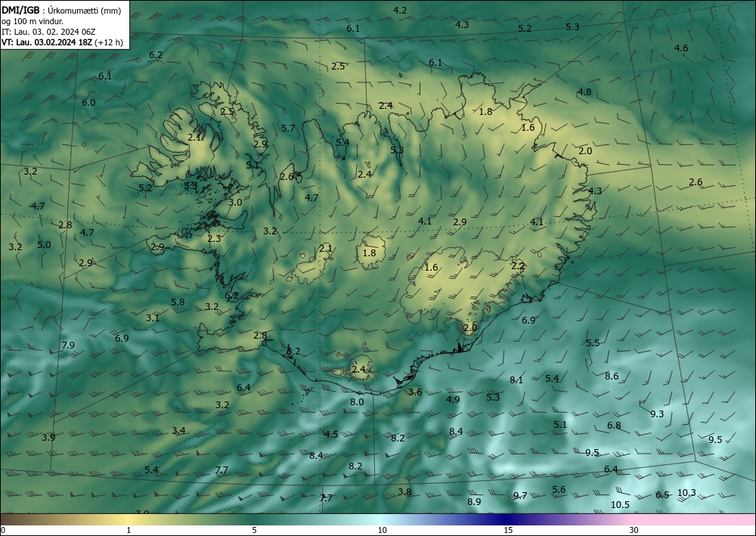The image size is (756, 536).
Task: Click the 8.1 value label
Action: click(516, 380)
